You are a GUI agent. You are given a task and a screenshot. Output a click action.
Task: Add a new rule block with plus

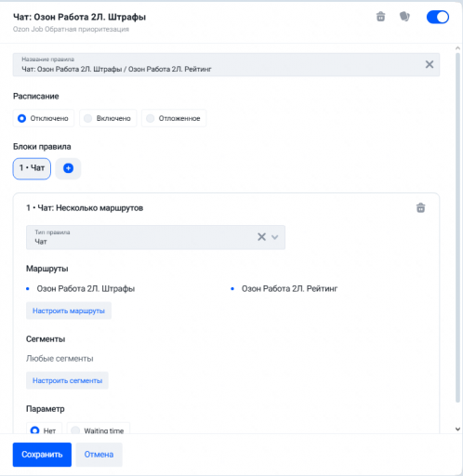point(68,168)
